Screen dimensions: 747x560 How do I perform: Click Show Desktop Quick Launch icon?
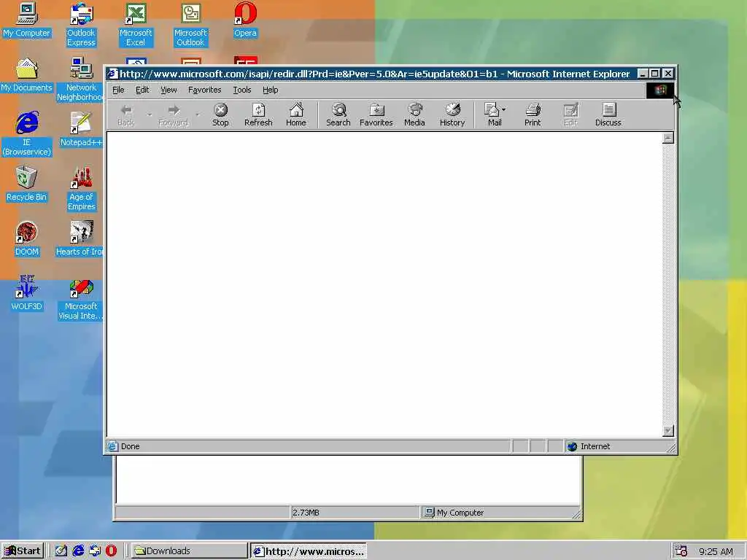click(x=61, y=551)
